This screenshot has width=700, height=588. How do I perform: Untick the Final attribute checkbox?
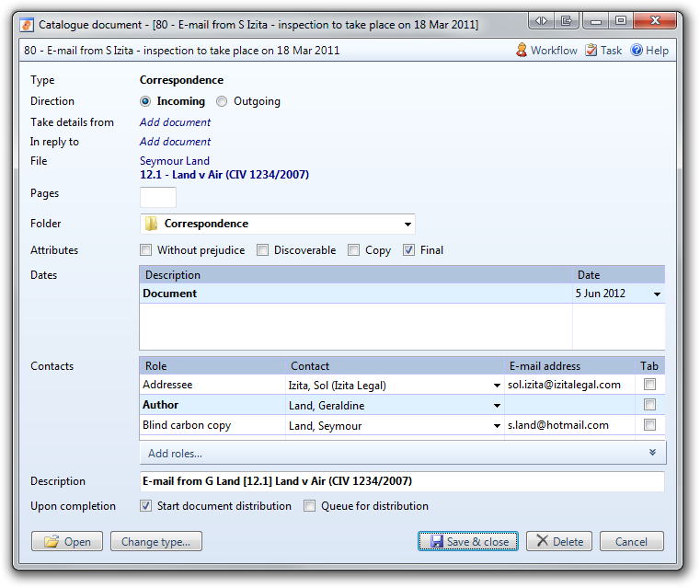[408, 250]
